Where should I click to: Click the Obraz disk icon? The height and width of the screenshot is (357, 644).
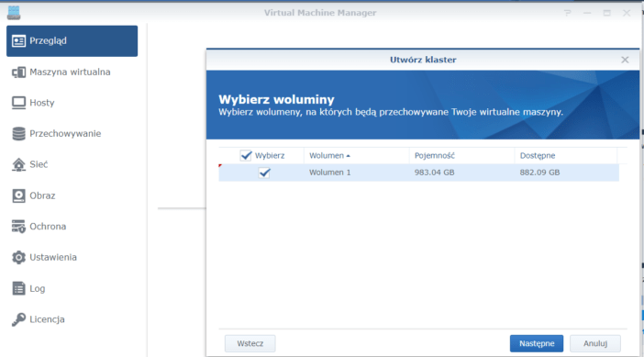pyautogui.click(x=18, y=195)
